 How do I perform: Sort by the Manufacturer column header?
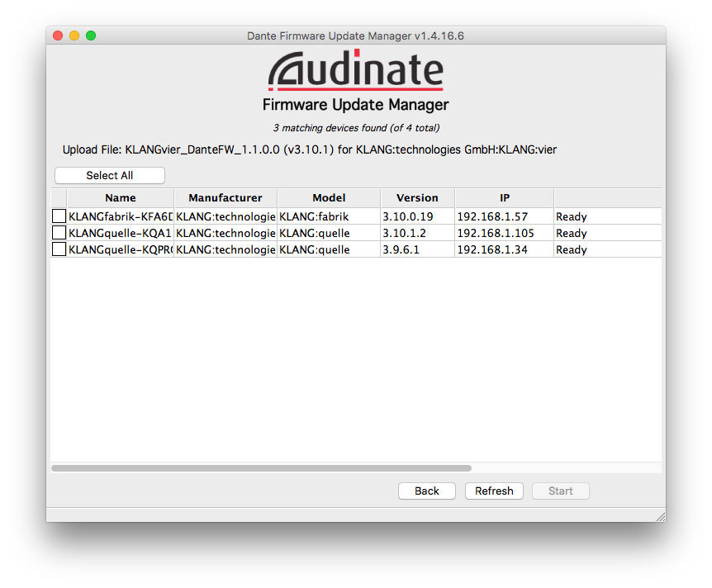click(x=225, y=198)
